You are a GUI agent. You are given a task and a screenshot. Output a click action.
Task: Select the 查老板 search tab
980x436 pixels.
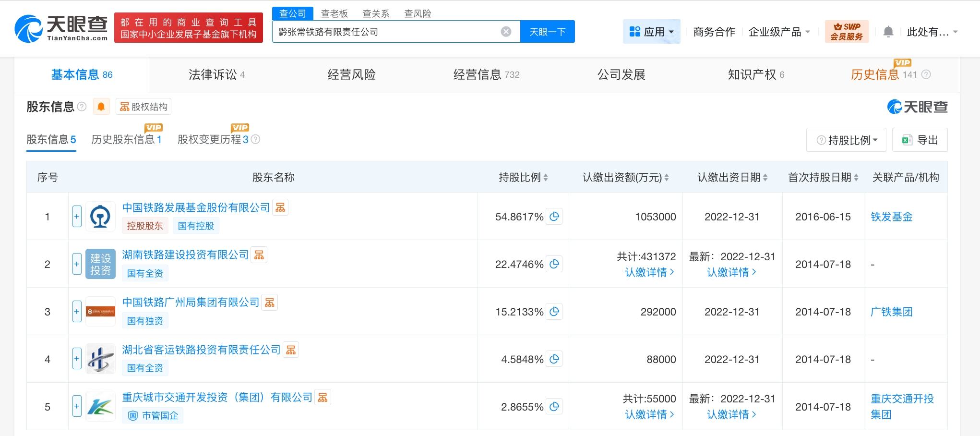334,13
